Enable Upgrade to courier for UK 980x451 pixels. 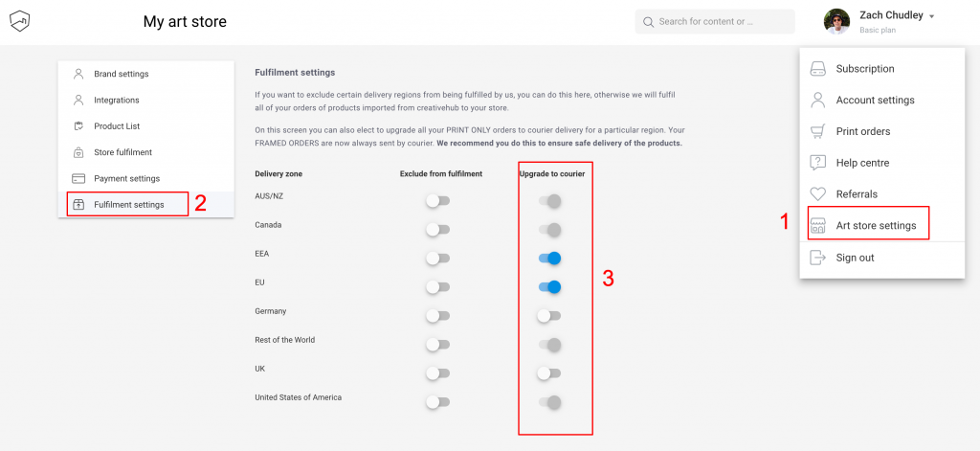click(x=549, y=373)
